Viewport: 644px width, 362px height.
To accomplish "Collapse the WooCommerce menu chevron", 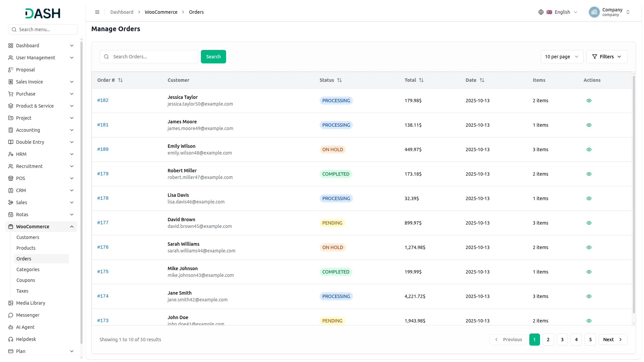I will coord(72,227).
